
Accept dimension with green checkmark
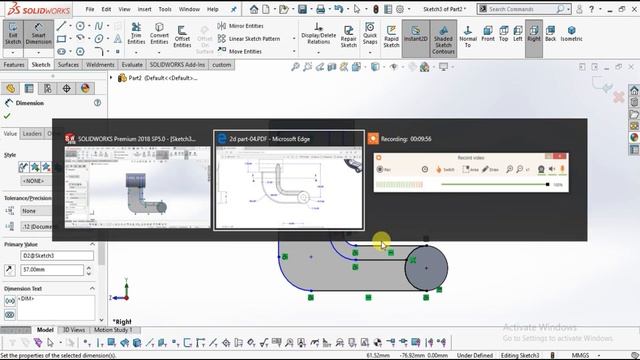[x=7, y=116]
